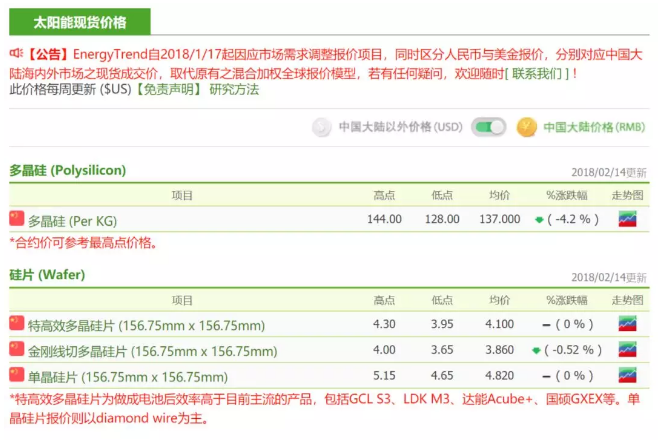Select 中国大陆以外价格 (USD) option
This screenshot has height=440, width=662.
tap(400, 128)
